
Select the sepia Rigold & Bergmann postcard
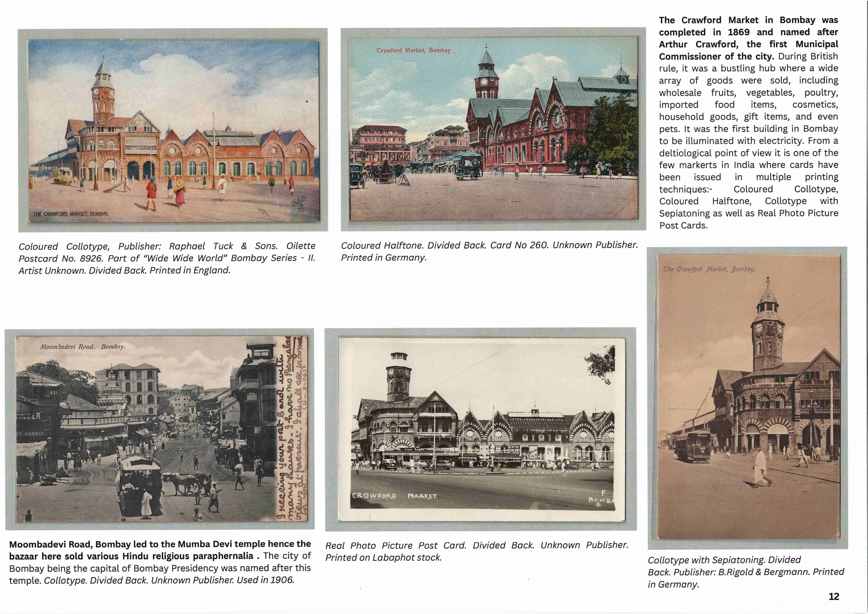tap(749, 397)
